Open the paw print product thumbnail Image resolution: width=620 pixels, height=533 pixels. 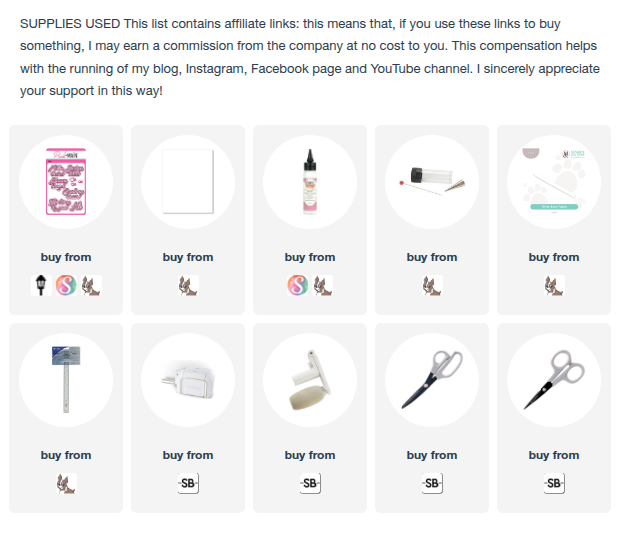(x=554, y=182)
